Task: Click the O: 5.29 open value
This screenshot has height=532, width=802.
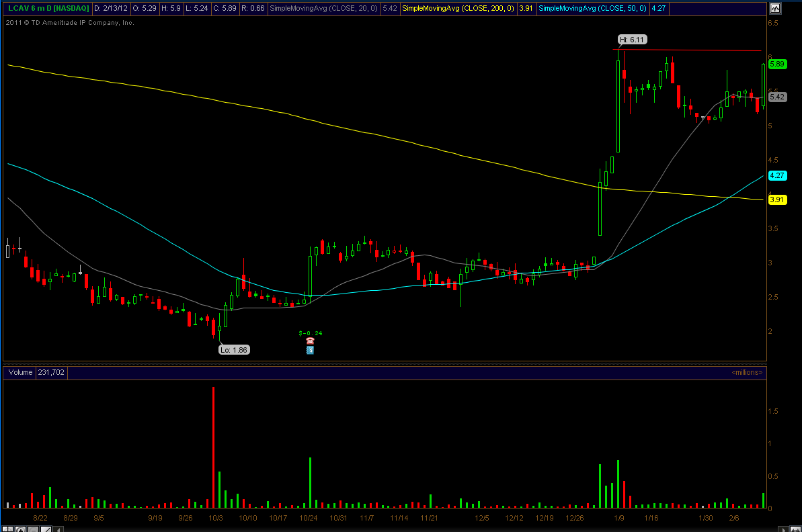Action: 145,8
